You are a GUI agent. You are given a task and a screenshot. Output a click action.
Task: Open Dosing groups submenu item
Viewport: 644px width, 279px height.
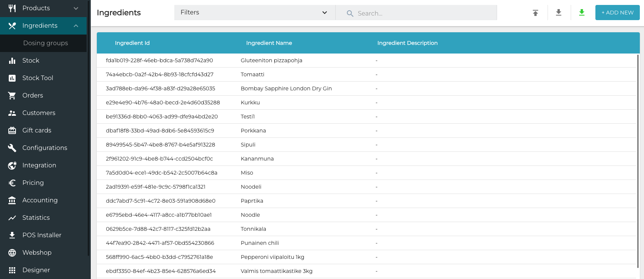click(x=46, y=43)
